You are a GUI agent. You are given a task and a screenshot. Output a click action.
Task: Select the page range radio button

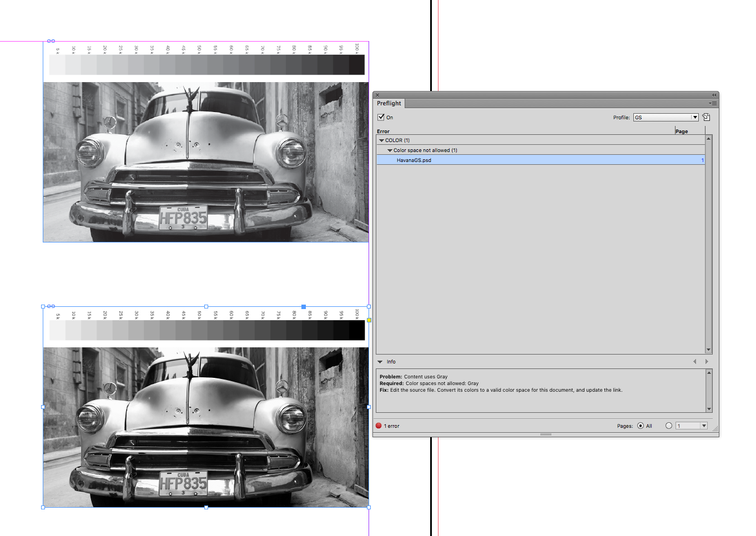(x=669, y=426)
